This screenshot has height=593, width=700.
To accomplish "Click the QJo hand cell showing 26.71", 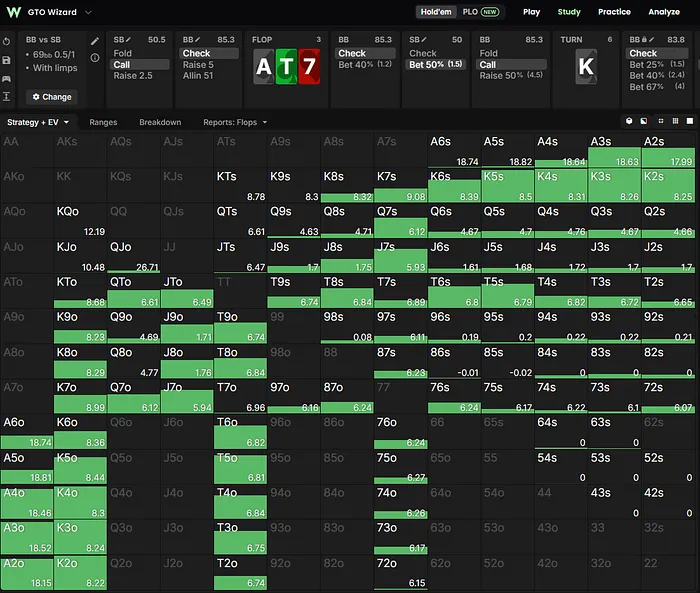I will 133,256.
